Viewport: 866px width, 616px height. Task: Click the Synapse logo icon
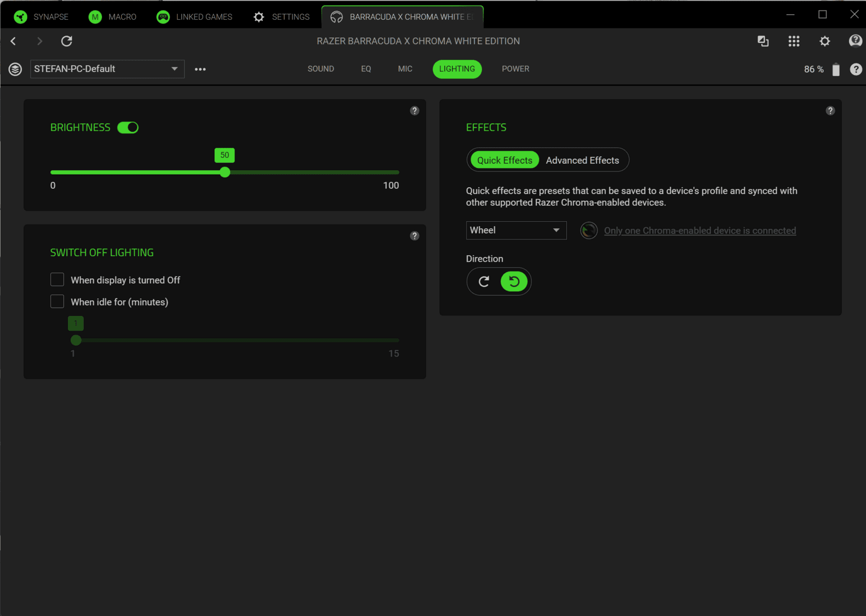pyautogui.click(x=21, y=17)
